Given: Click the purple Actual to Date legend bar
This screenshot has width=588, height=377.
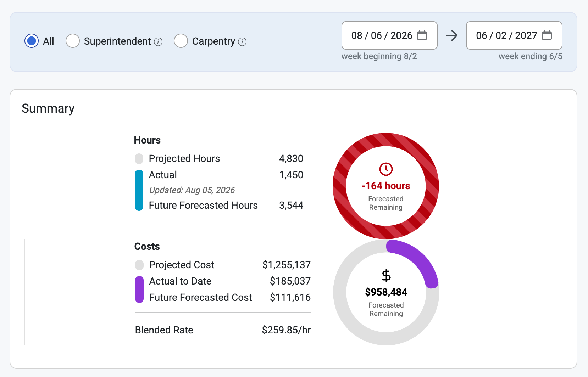Looking at the screenshot, I should (x=139, y=289).
